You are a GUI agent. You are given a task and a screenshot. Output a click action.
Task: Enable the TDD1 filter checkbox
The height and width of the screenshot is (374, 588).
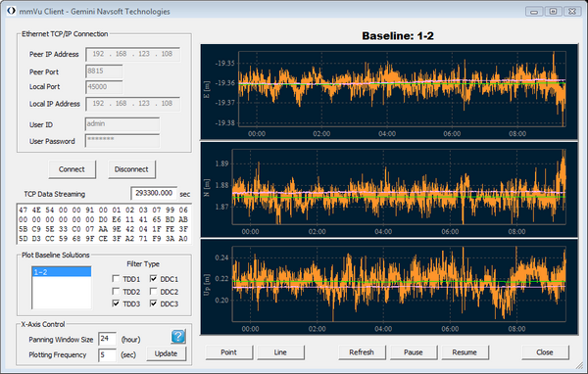116,278
